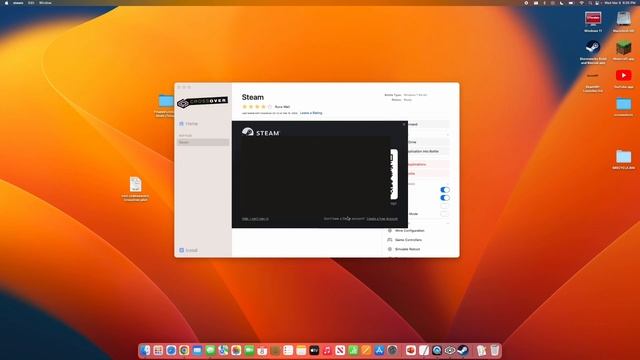Toggle the second blue switch in CrossOver
640x360 pixels.
pyautogui.click(x=444, y=198)
